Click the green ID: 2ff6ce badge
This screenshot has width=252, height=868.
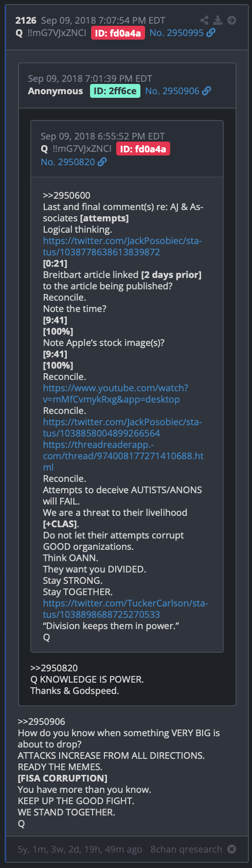click(115, 91)
